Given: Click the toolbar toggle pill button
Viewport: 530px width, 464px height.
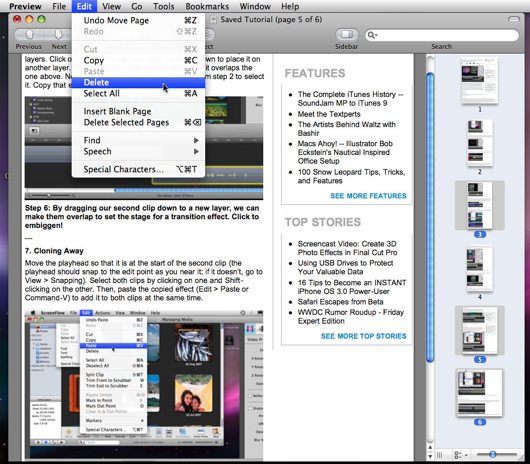Looking at the screenshot, I should pyautogui.click(x=514, y=19).
